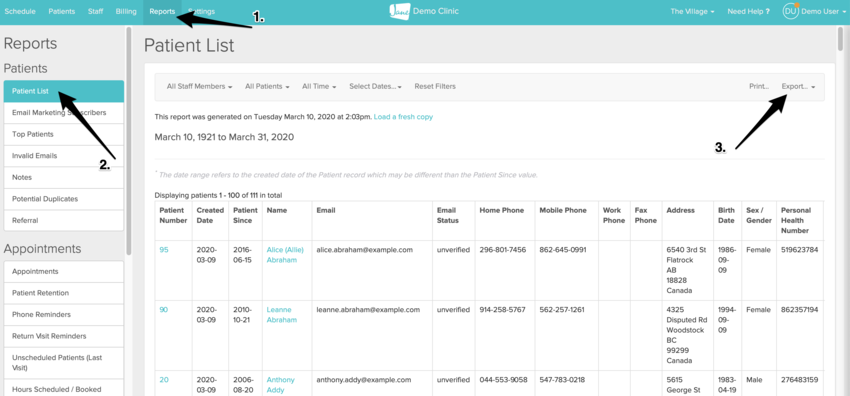The image size is (850, 396).
Task: Click home phone 914-258-5767
Action: pyautogui.click(x=503, y=309)
